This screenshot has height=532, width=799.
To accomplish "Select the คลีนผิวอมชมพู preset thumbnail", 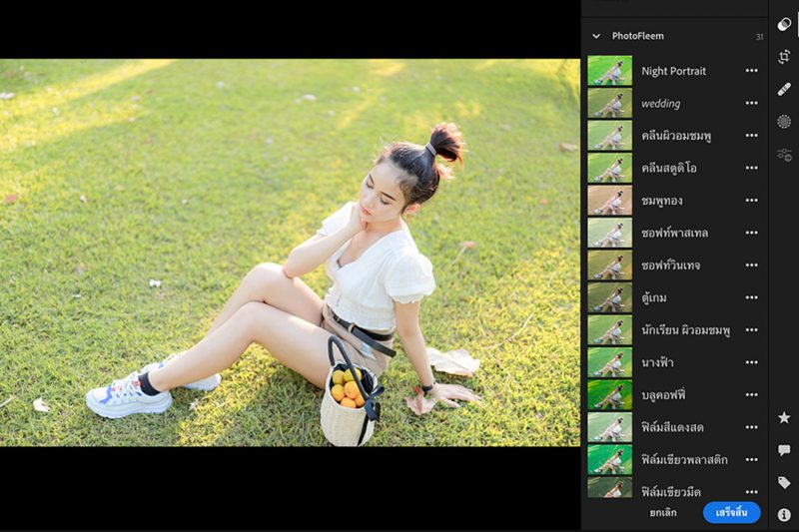I will (x=610, y=136).
